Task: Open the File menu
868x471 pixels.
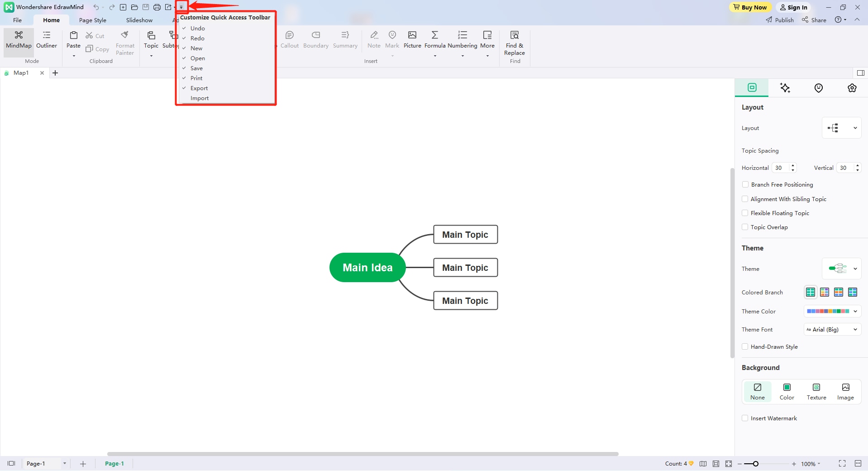Action: 17,20
